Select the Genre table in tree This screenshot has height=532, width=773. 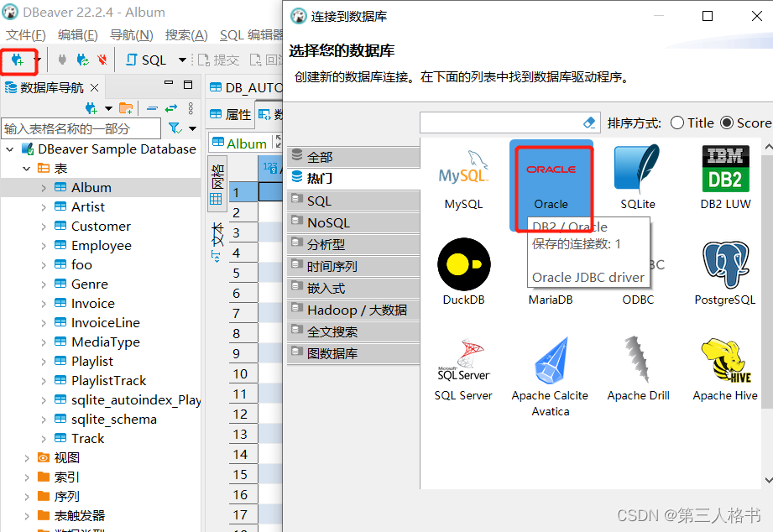click(89, 284)
